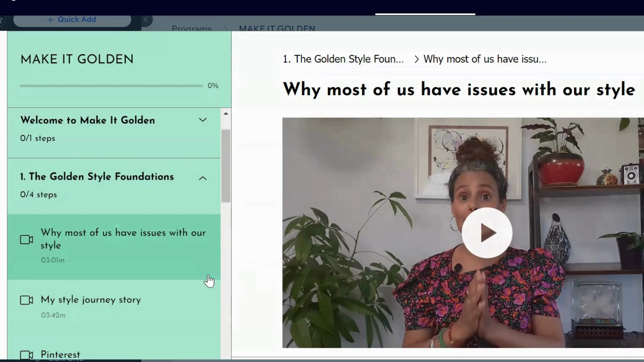Click the 0% progress label
644x362 pixels.
213,86
